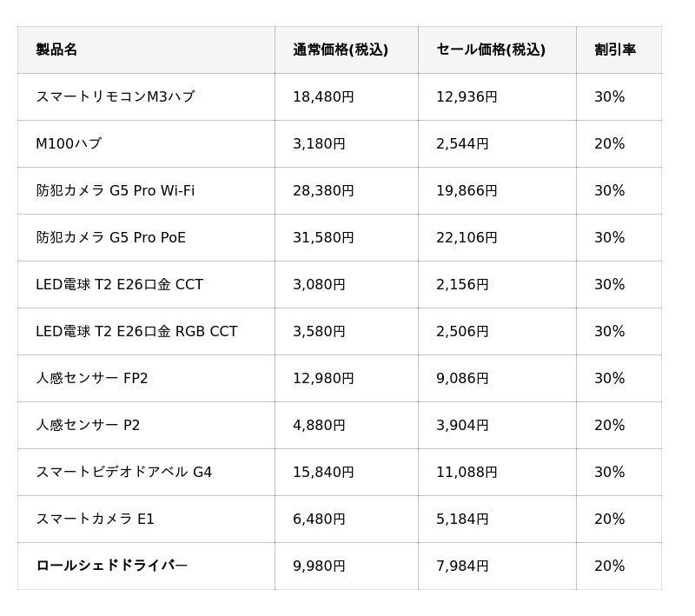
Task: Select the M100ハブ product name
Action: point(69,143)
